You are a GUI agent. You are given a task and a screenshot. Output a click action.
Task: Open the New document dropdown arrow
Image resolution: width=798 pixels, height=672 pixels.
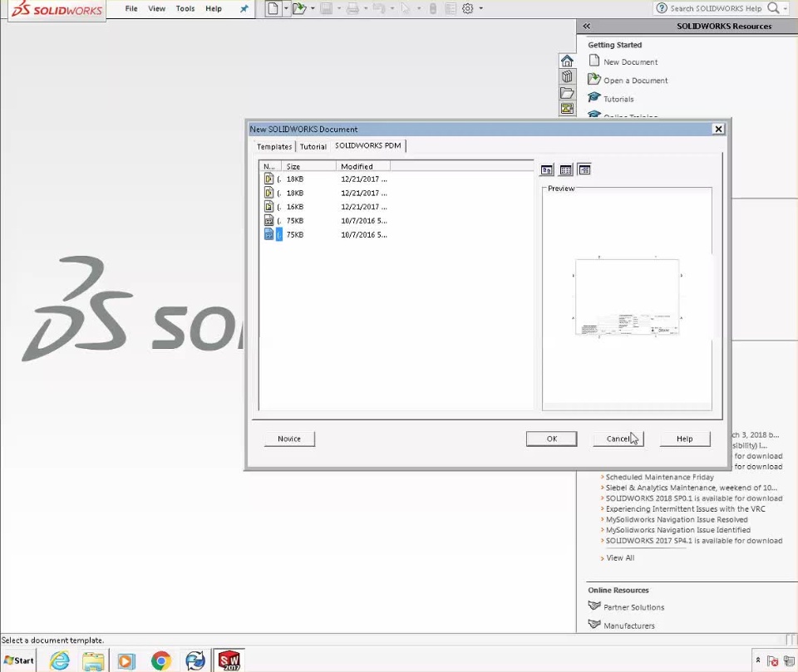[286, 8]
